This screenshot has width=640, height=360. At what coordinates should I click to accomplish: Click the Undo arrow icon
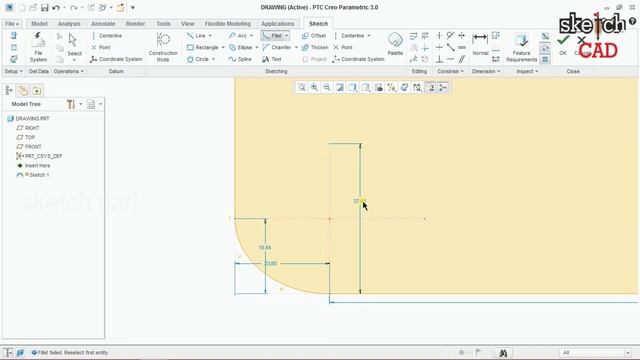pyautogui.click(x=56, y=8)
